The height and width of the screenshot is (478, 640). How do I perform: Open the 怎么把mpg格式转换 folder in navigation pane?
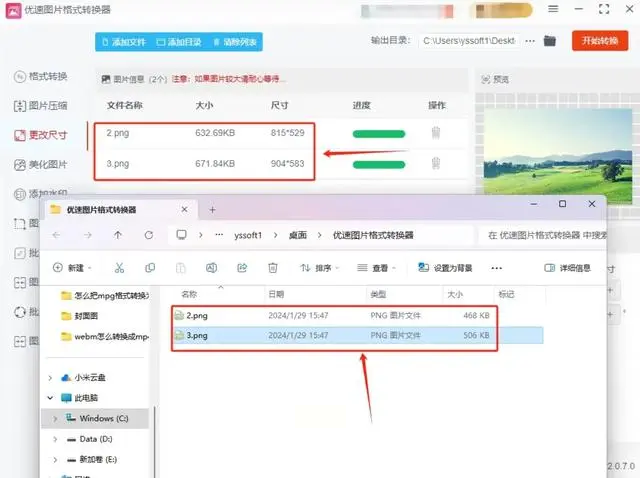[105, 295]
